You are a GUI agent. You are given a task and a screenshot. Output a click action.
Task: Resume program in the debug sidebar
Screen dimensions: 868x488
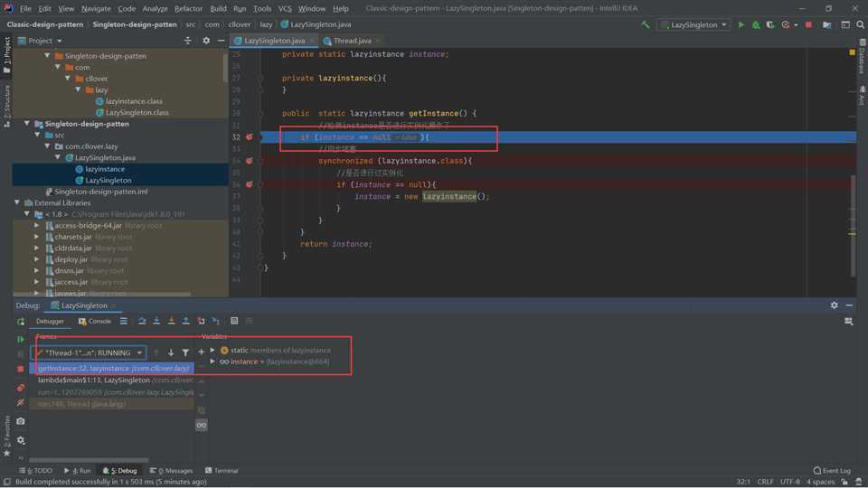(21, 339)
